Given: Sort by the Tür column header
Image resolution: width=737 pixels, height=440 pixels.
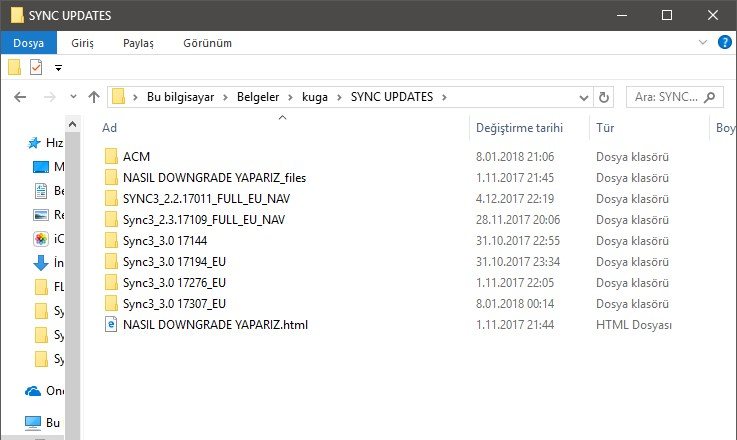Looking at the screenshot, I should pyautogui.click(x=605, y=128).
